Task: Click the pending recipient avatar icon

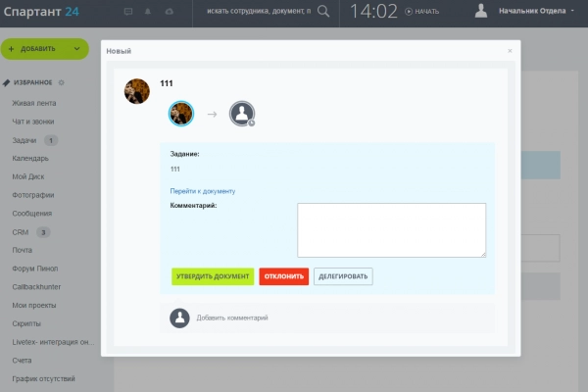Action: pos(242,115)
